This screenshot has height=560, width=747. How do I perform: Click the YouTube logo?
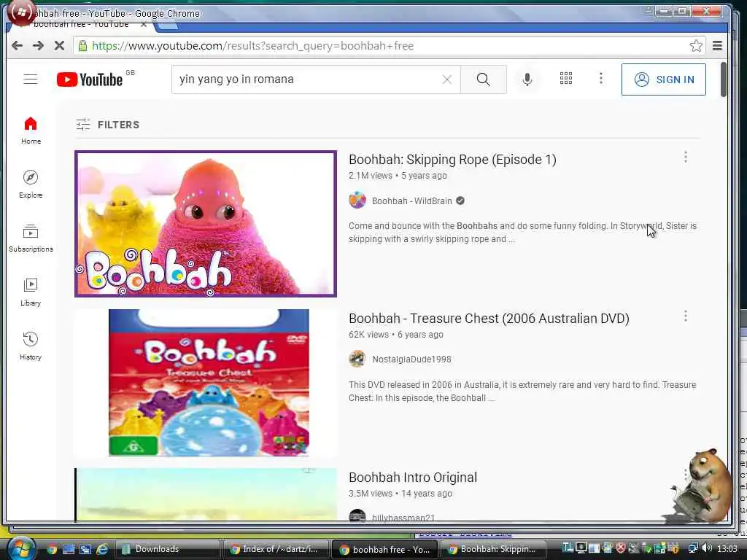(x=90, y=79)
